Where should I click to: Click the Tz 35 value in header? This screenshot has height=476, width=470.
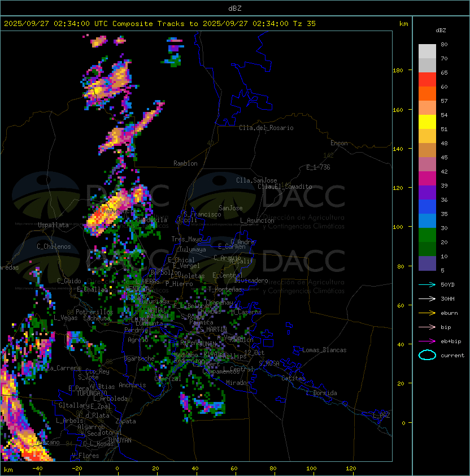[x=304, y=23]
